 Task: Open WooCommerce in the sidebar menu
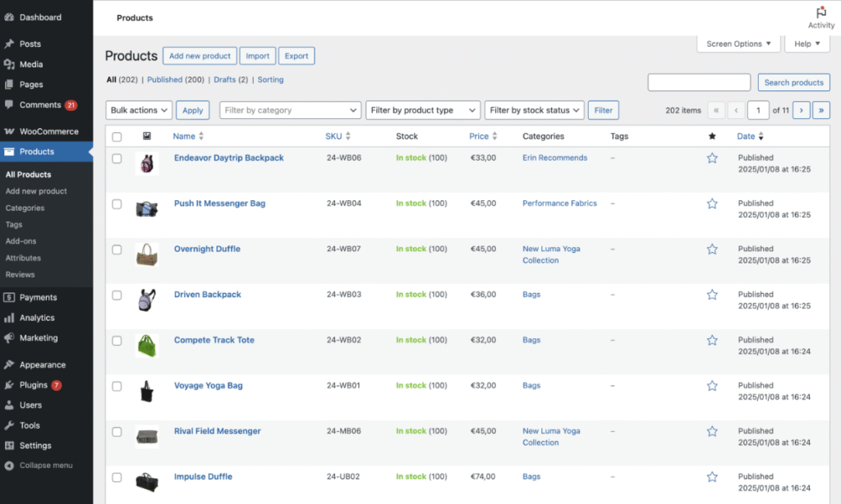pos(48,131)
